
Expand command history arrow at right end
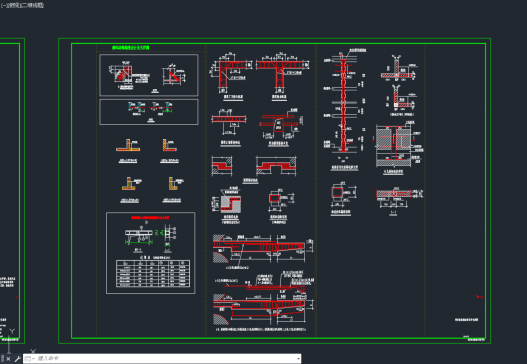tap(298, 359)
